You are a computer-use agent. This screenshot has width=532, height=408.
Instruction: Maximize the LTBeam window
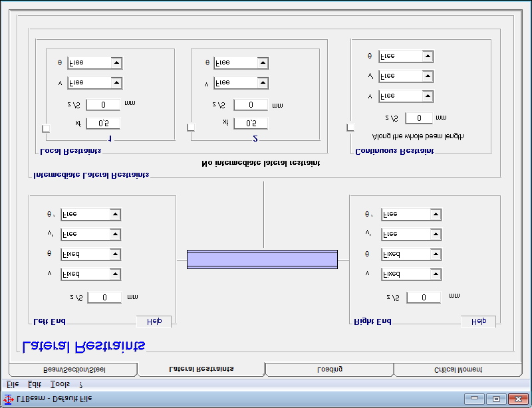point(496,399)
